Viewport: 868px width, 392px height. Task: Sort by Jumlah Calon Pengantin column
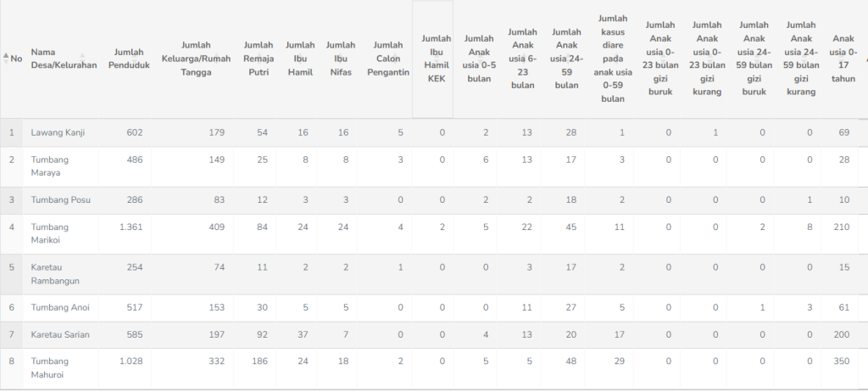[x=387, y=59]
